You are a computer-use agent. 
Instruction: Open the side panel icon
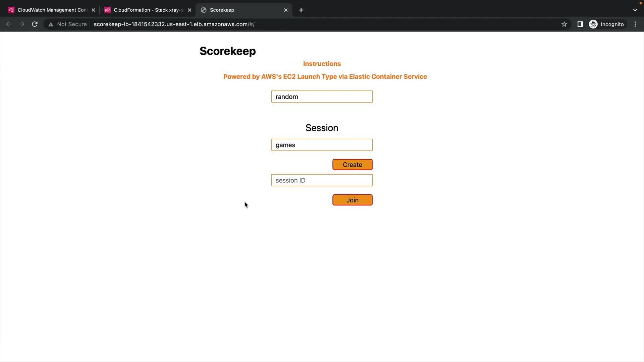coord(580,24)
